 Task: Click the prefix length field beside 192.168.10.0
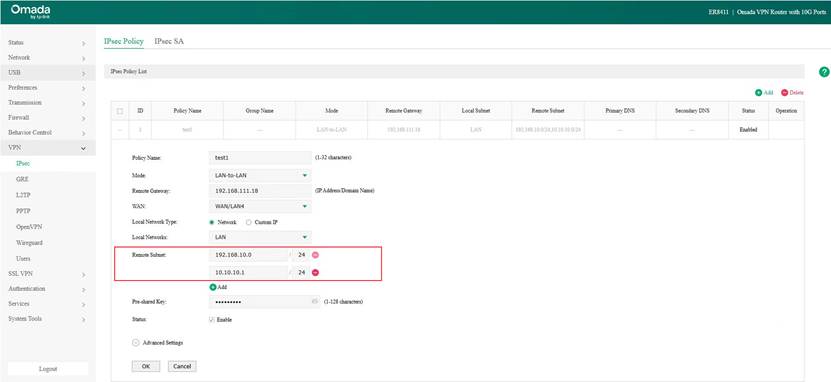pos(301,255)
